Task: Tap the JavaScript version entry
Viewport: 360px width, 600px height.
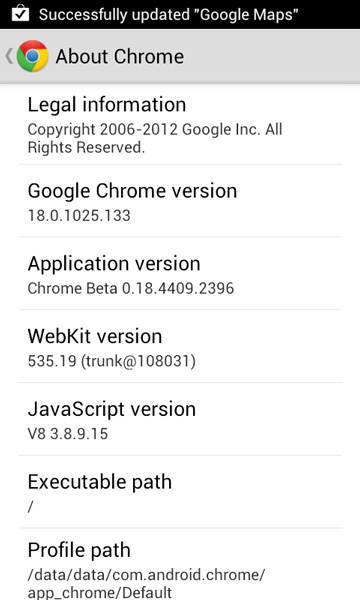Action: pos(180,419)
